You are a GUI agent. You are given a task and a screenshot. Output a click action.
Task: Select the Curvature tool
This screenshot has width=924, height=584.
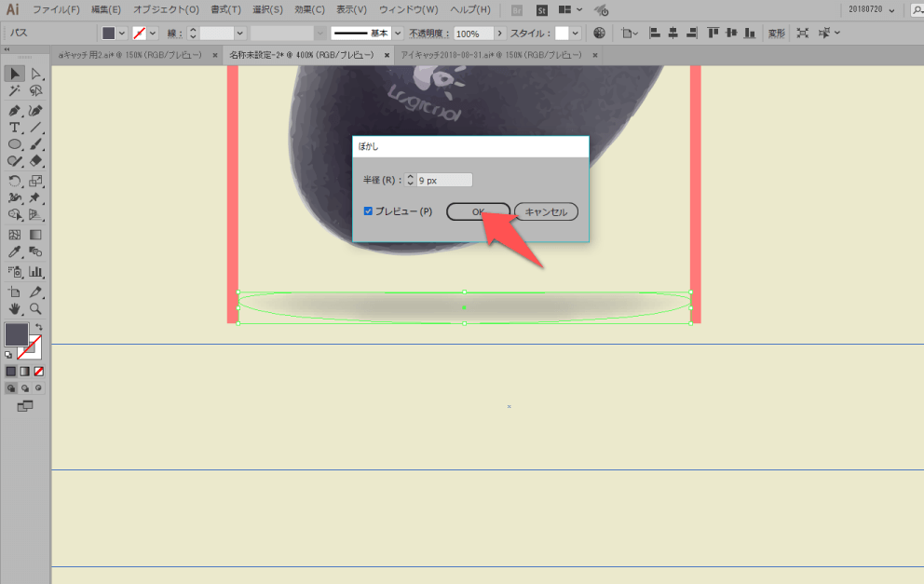(x=36, y=111)
